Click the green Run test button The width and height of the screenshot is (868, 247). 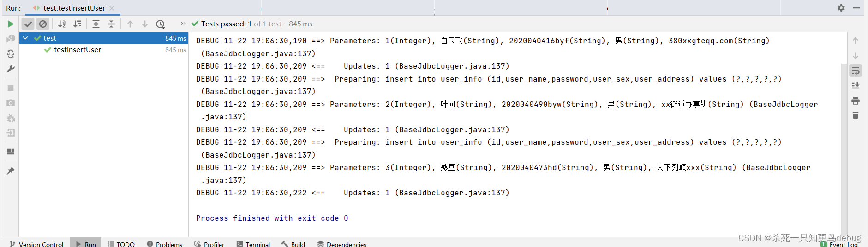point(11,24)
